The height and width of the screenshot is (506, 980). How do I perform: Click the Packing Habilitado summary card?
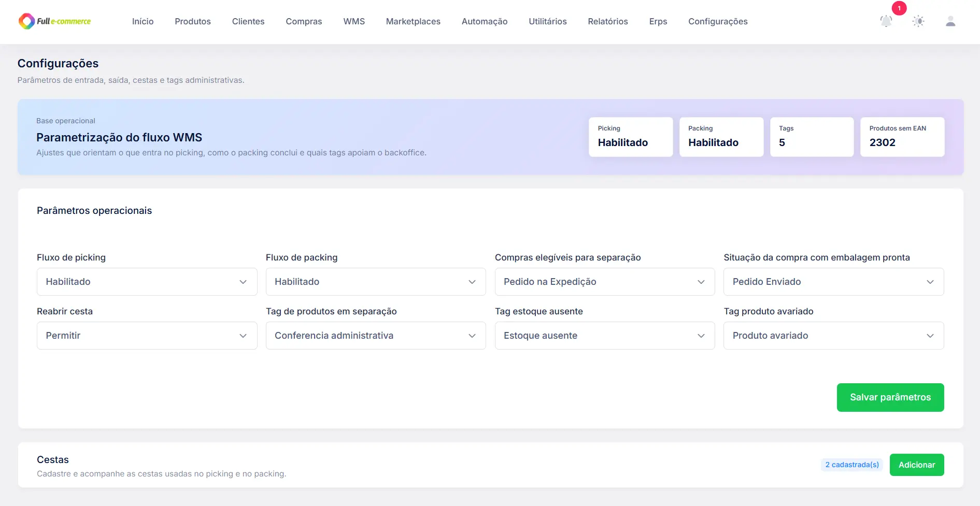point(721,137)
